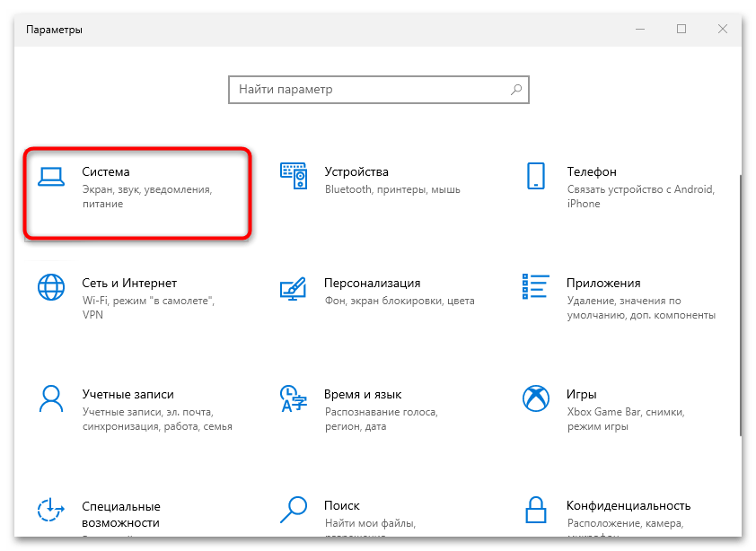Click the Устройства keyboard and speaker icon

[x=294, y=176]
